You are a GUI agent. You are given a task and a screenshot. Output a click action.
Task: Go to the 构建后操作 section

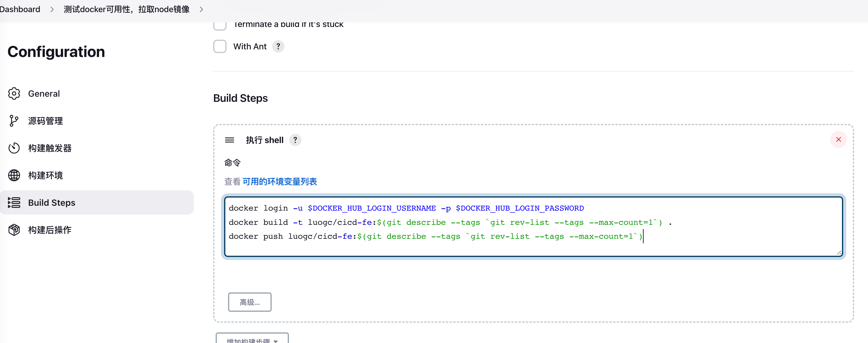(x=50, y=230)
